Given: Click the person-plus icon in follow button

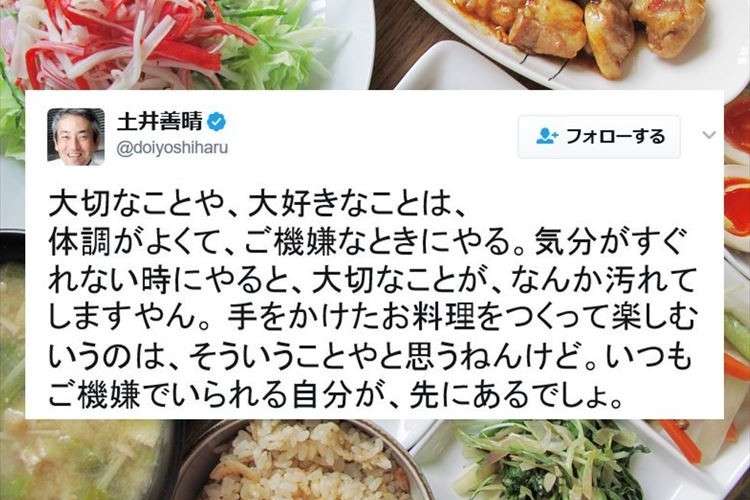Looking at the screenshot, I should (547, 136).
